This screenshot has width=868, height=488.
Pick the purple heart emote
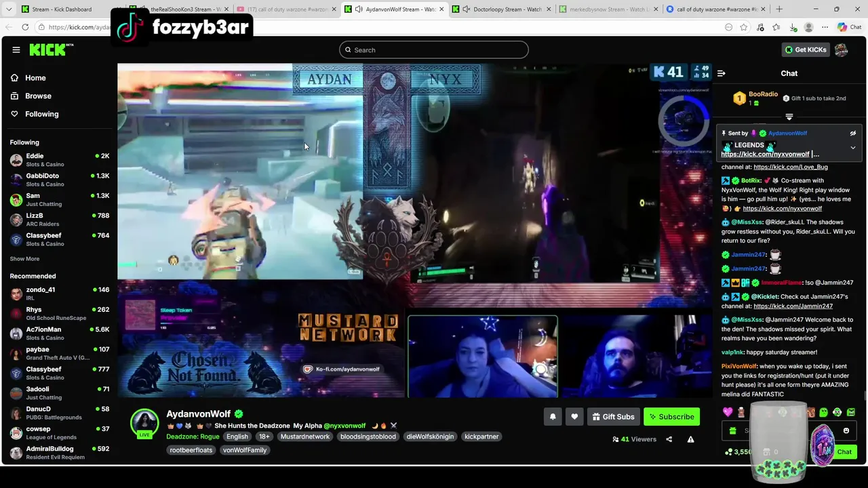[x=728, y=412]
